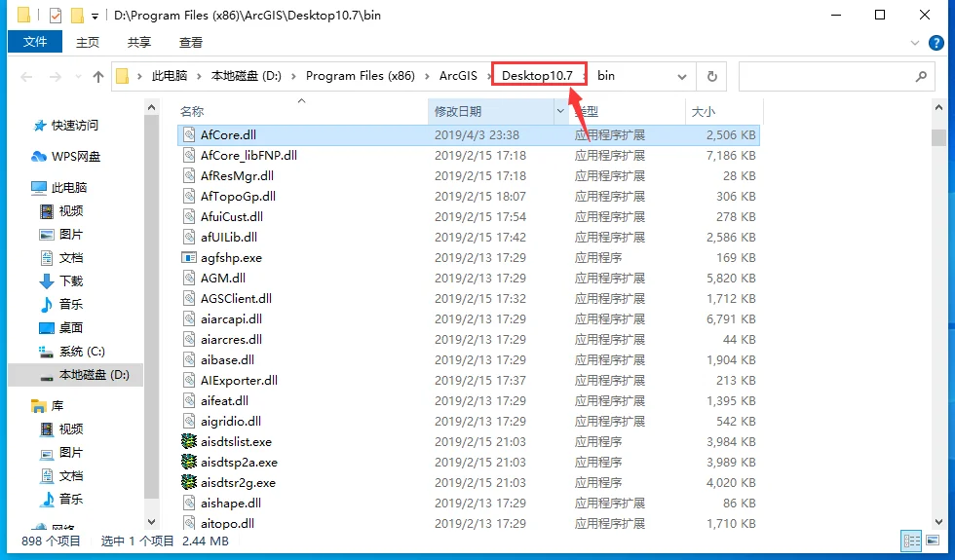Go forward with the forward arrow

point(56,77)
